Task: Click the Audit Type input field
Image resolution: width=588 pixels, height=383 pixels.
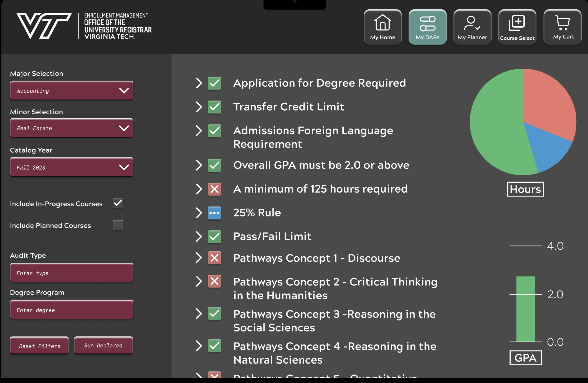Action: 72,273
